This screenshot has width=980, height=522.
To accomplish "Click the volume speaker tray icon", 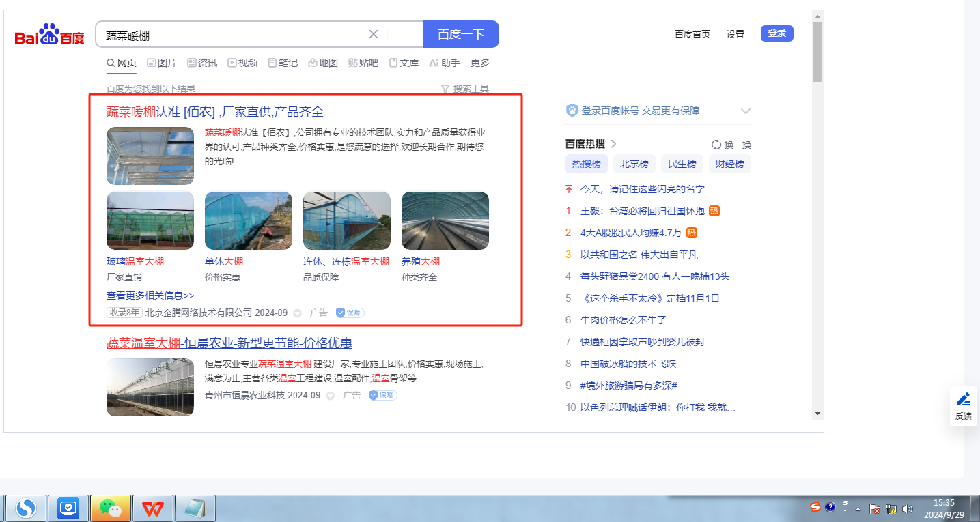I will pos(907,508).
